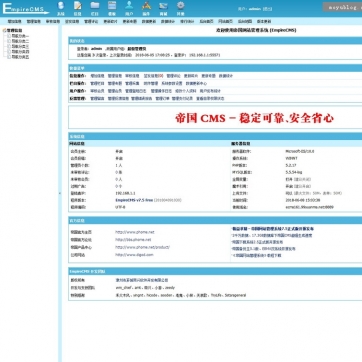Click 管理信息 in the top navigation bar
This screenshot has height=362, width=362.
[34, 21]
